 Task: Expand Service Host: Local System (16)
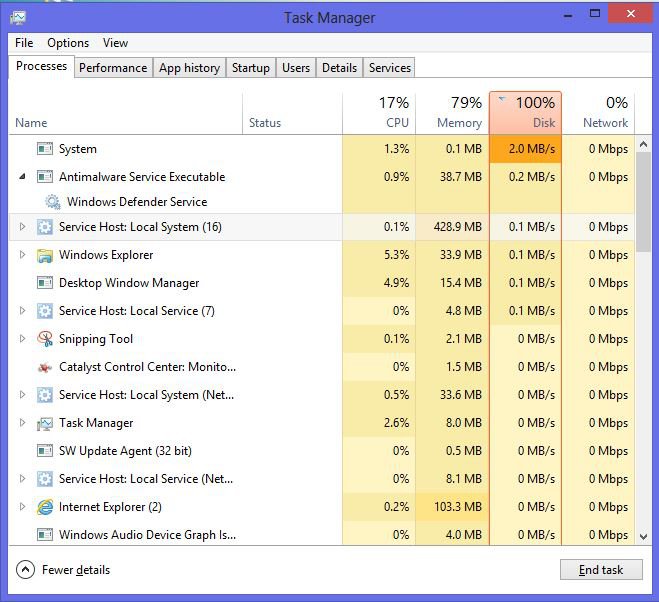[22, 227]
